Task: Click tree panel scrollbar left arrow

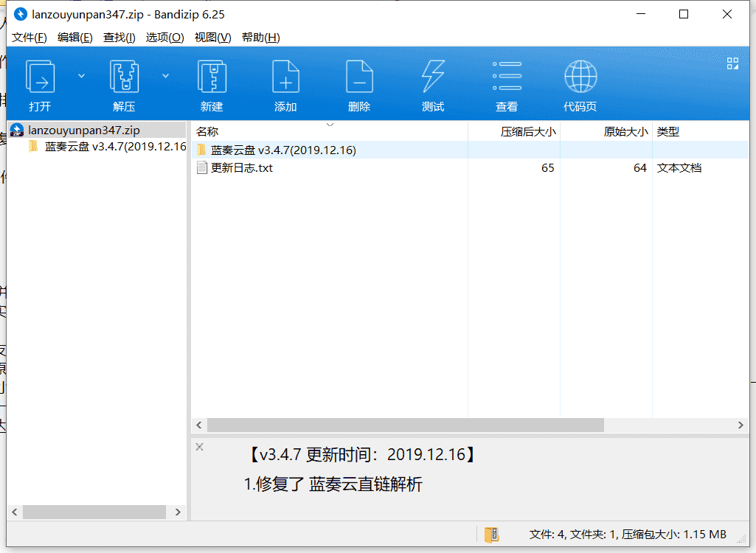Action: pyautogui.click(x=15, y=512)
